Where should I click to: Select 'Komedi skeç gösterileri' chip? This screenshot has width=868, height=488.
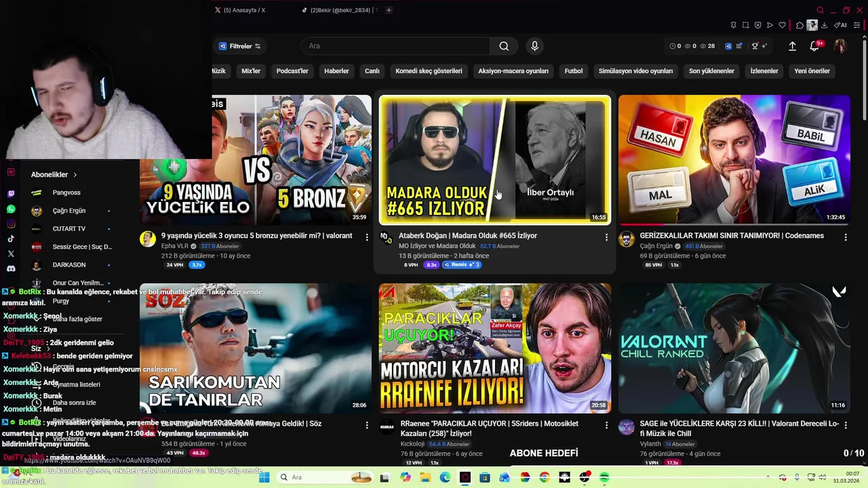click(x=429, y=70)
